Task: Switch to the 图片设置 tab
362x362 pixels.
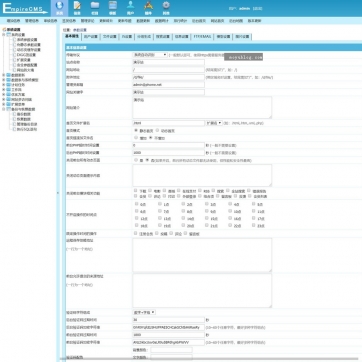Action: [x=242, y=37]
